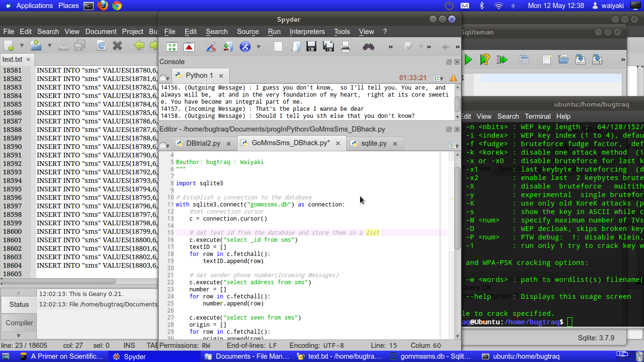Toggle fullscreen mode with the red arrow icon
Image resolution: width=644 pixels, height=362 pixels.
[x=189, y=47]
